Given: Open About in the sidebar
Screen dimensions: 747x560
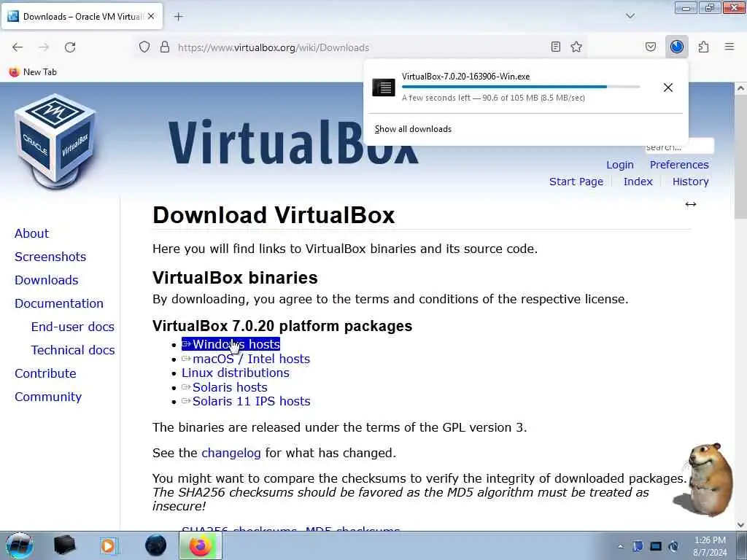Looking at the screenshot, I should pos(31,233).
